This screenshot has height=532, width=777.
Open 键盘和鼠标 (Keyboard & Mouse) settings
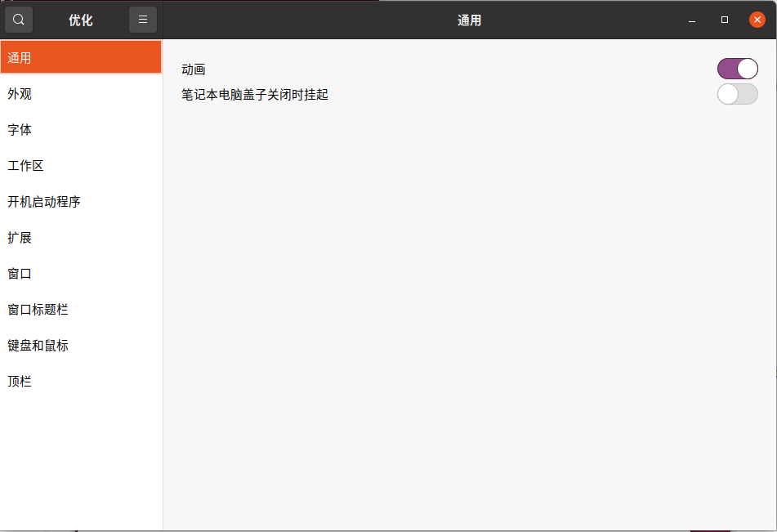tap(38, 345)
